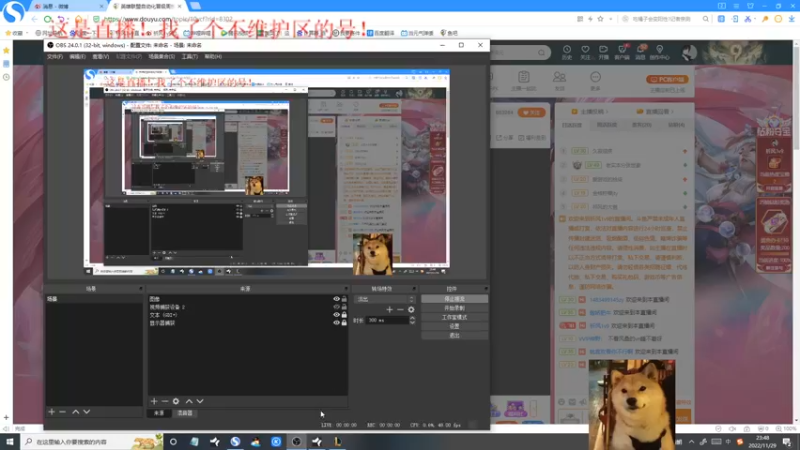Open OBS View (查看) menu

click(101, 57)
